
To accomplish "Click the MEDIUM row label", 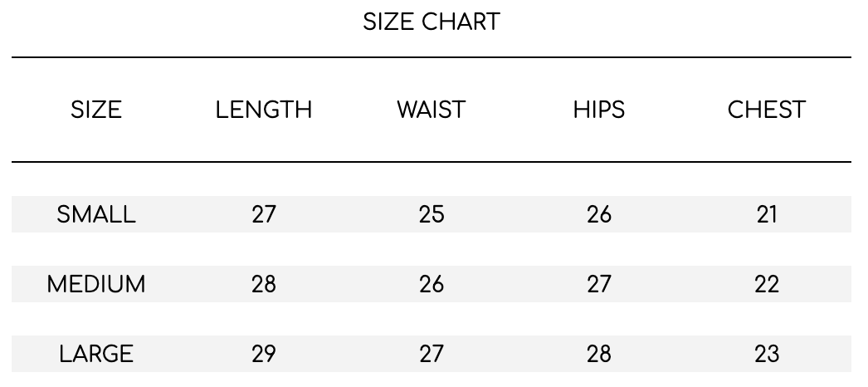I will [x=96, y=284].
